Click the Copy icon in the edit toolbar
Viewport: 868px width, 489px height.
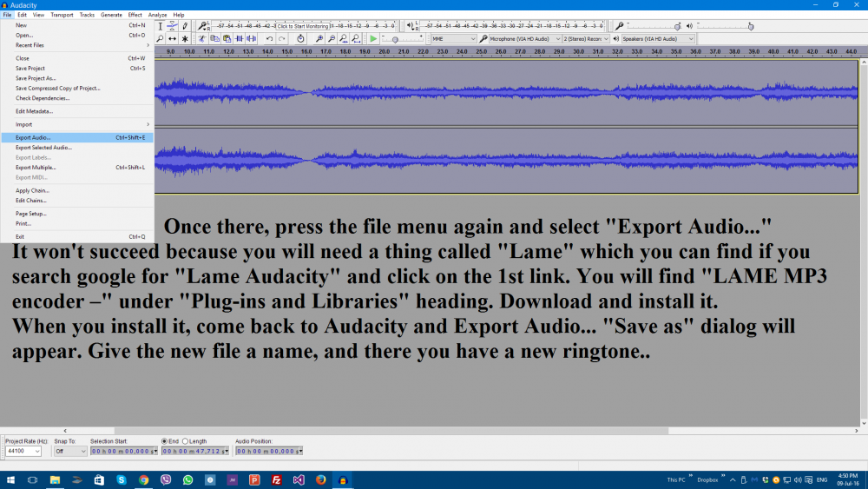click(214, 39)
